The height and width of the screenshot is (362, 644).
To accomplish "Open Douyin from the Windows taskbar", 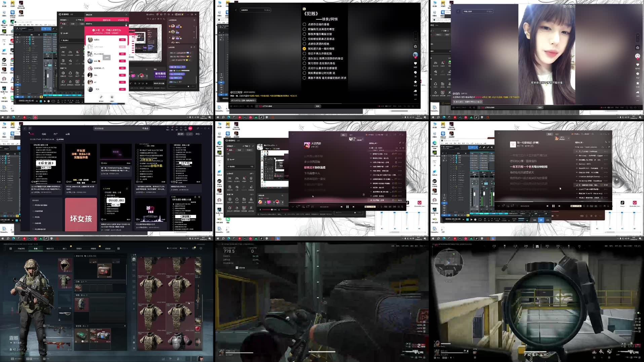I will (x=261, y=117).
